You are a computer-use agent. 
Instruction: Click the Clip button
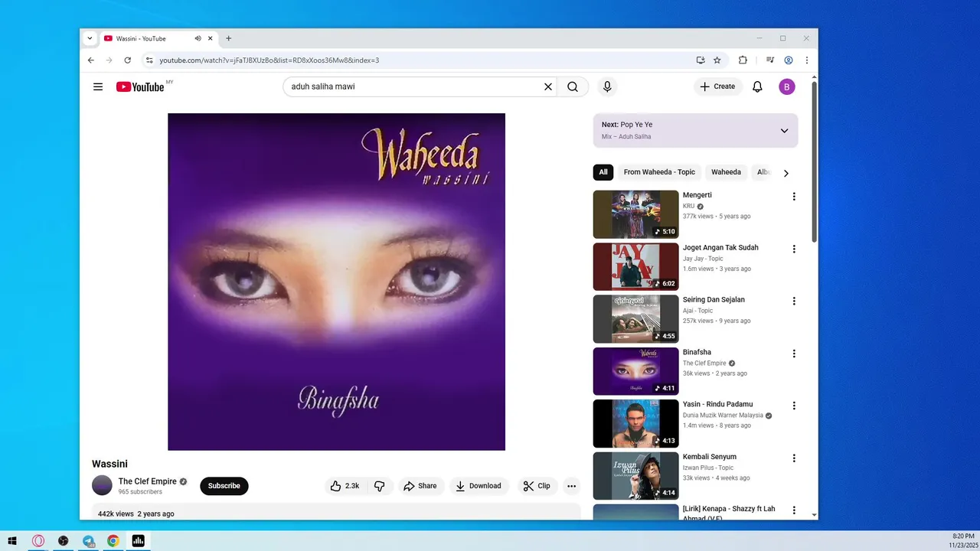point(537,486)
